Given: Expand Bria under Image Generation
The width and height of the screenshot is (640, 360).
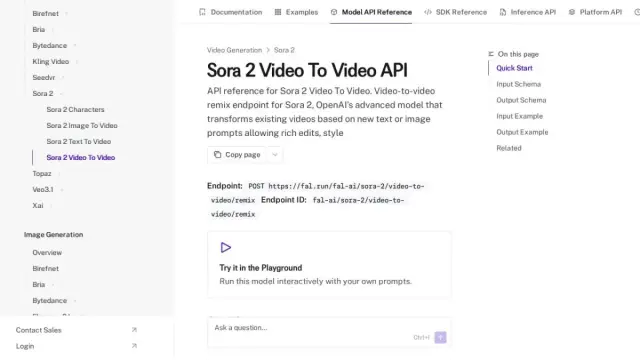Looking at the screenshot, I should [39, 284].
